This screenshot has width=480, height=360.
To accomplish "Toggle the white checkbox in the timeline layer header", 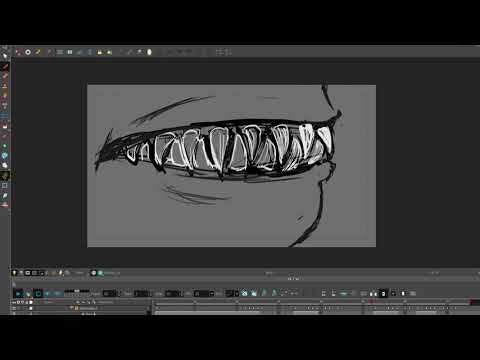I will click(x=31, y=302).
